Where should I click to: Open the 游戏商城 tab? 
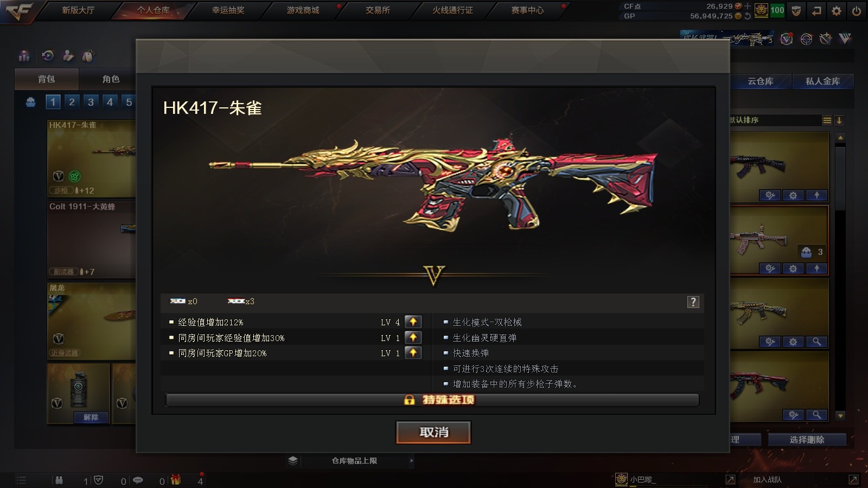(x=303, y=10)
